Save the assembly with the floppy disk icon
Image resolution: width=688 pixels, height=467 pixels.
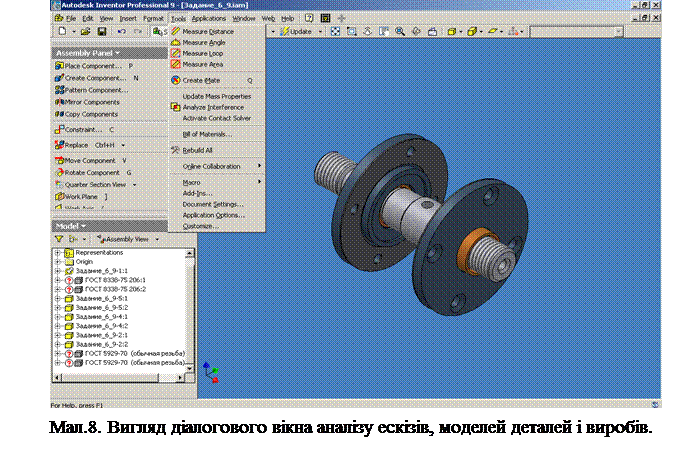click(102, 31)
